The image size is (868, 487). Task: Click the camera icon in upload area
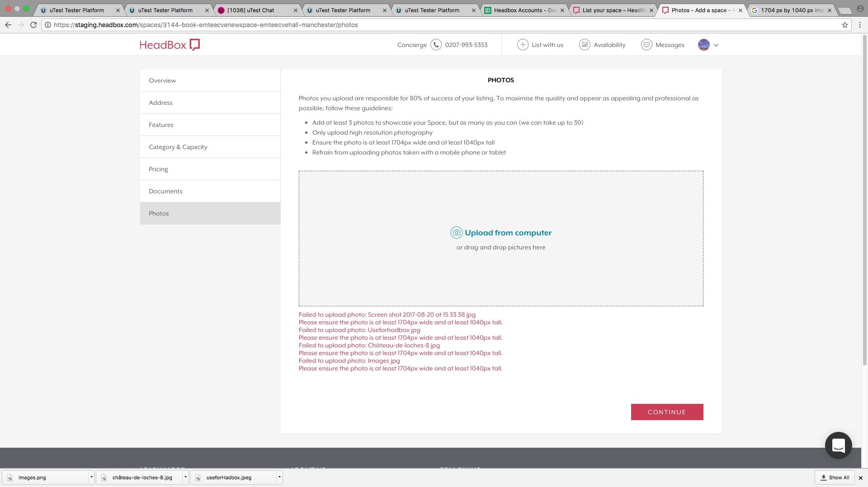coord(456,233)
